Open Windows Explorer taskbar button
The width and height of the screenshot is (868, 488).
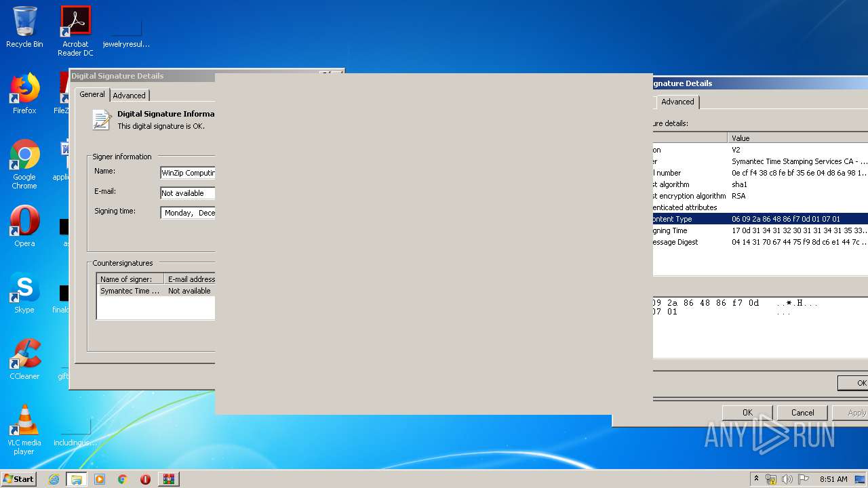(x=76, y=479)
